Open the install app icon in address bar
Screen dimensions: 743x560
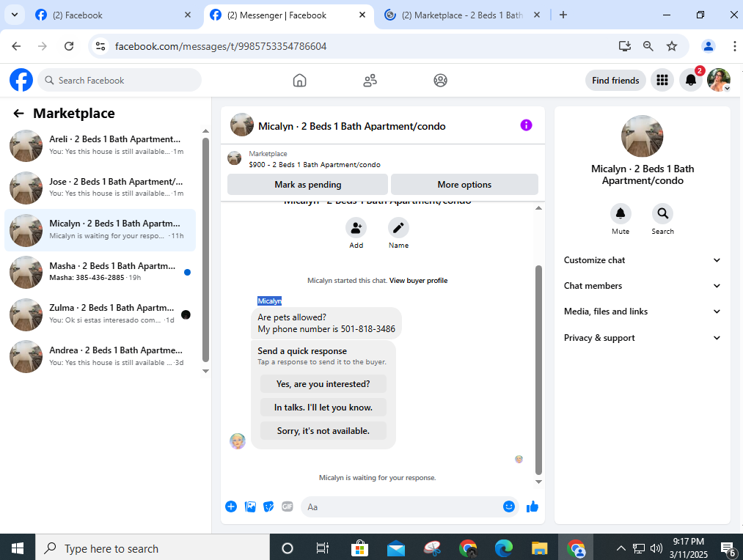coord(624,46)
